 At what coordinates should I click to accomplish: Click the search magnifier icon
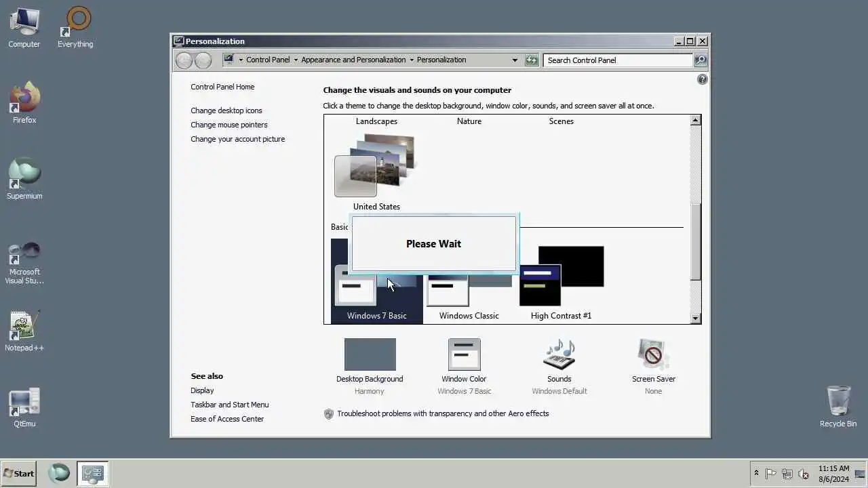701,60
